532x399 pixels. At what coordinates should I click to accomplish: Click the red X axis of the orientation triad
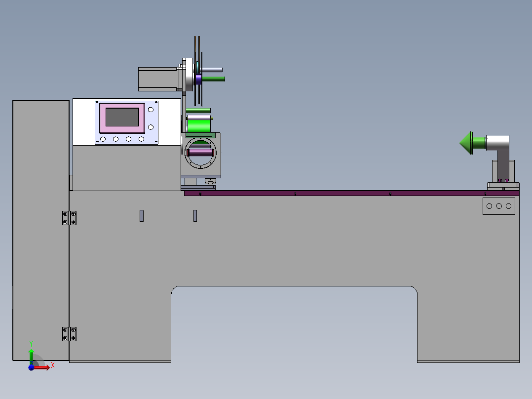point(41,367)
